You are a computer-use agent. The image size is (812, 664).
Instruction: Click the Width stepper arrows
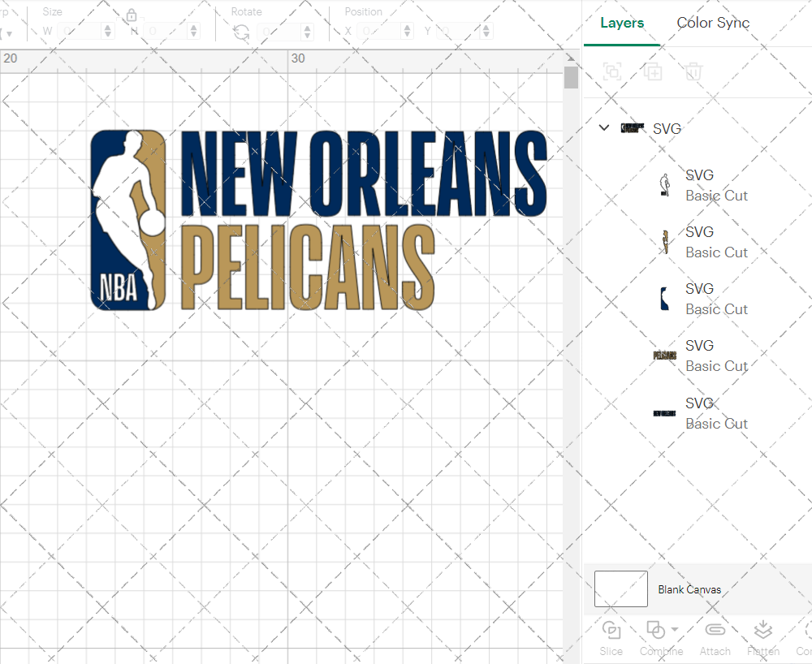tap(108, 31)
